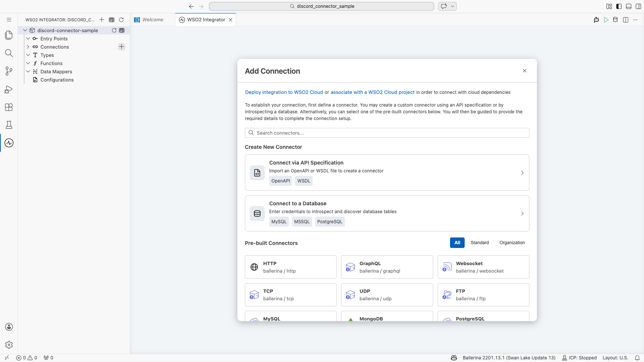Open Run and Debug view
The height and width of the screenshot is (362, 644).
(9, 89)
